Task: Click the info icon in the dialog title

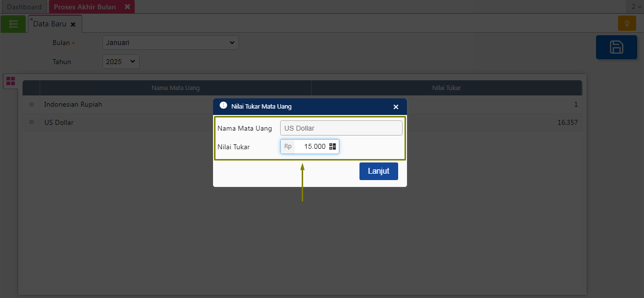Action: (x=223, y=106)
